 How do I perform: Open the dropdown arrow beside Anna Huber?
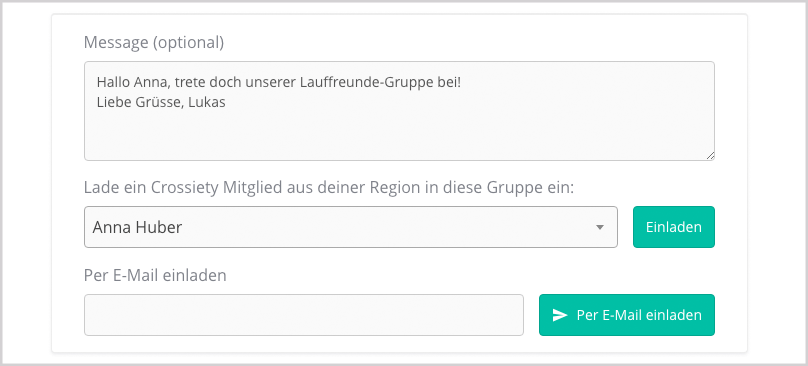click(x=599, y=227)
